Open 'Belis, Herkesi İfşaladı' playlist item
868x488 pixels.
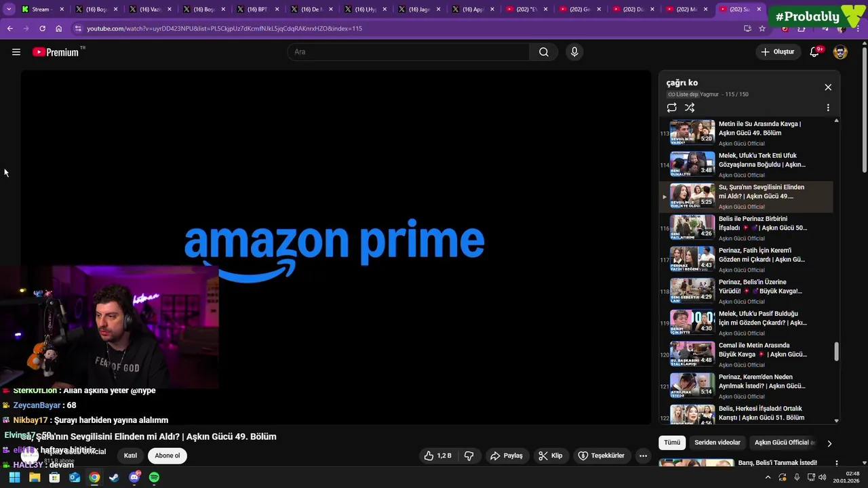(x=746, y=413)
